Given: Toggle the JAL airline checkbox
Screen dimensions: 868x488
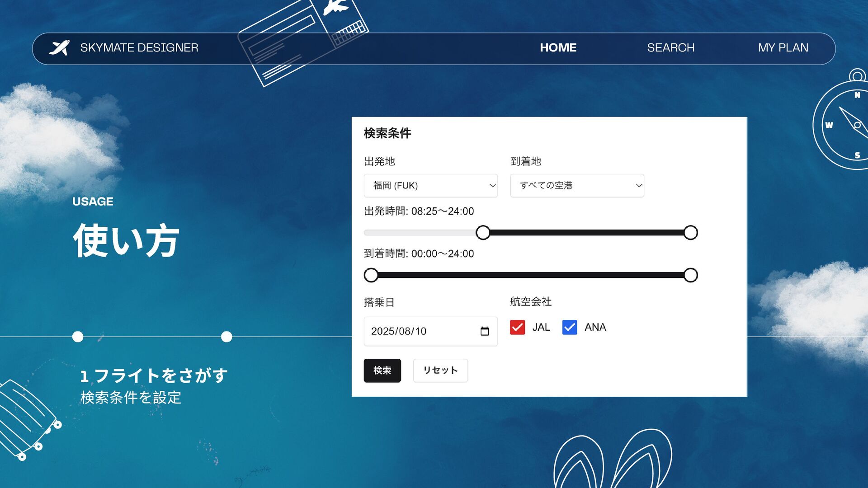Looking at the screenshot, I should point(517,327).
